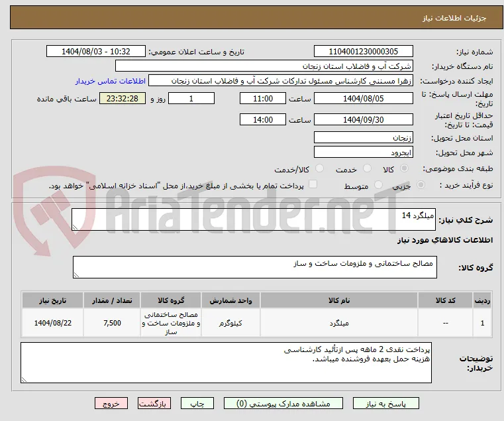The height and width of the screenshot is (421, 504).
Task: Choose the متوسط purchase type radio
Action: (379, 185)
